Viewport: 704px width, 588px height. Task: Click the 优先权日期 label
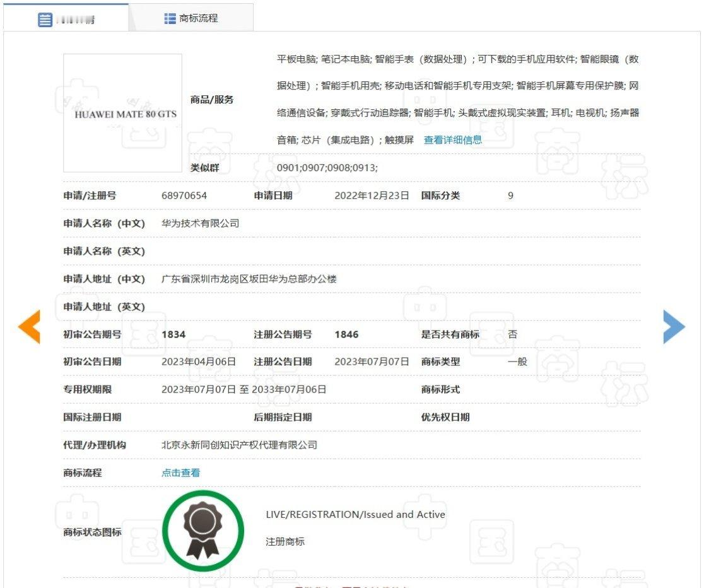pos(445,417)
